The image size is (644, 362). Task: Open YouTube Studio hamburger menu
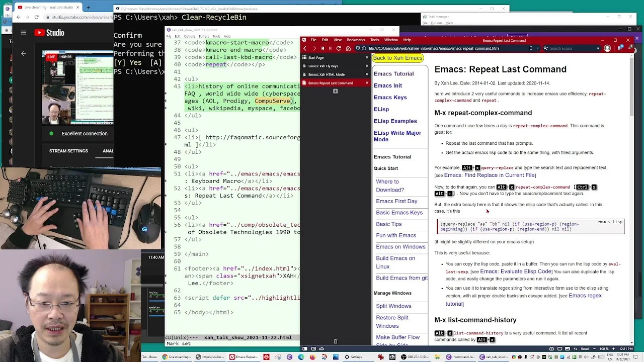click(23, 33)
